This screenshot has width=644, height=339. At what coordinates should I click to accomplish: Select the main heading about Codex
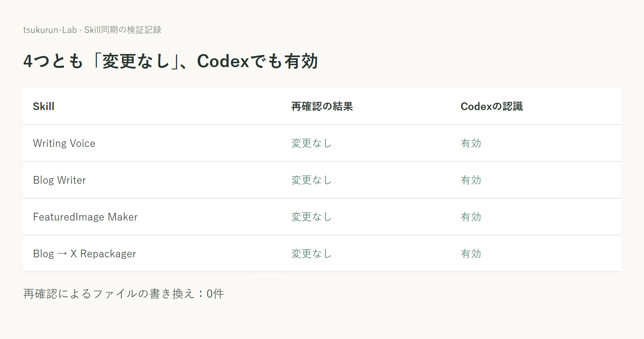point(171,61)
